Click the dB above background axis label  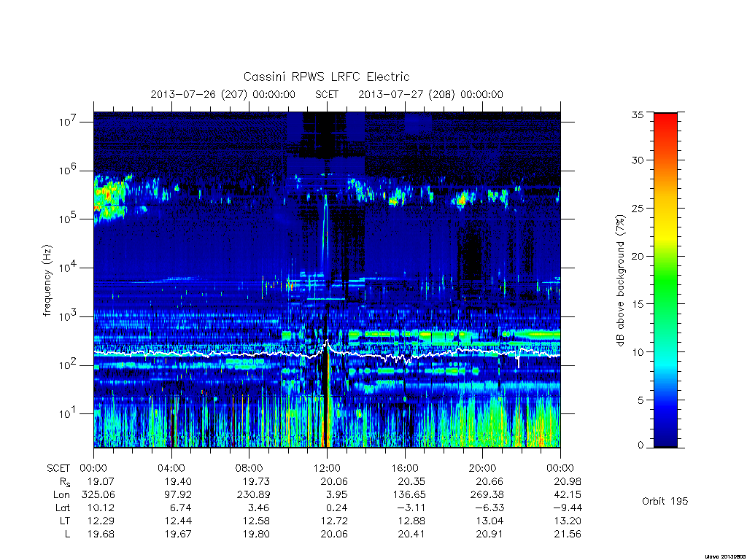click(620, 281)
